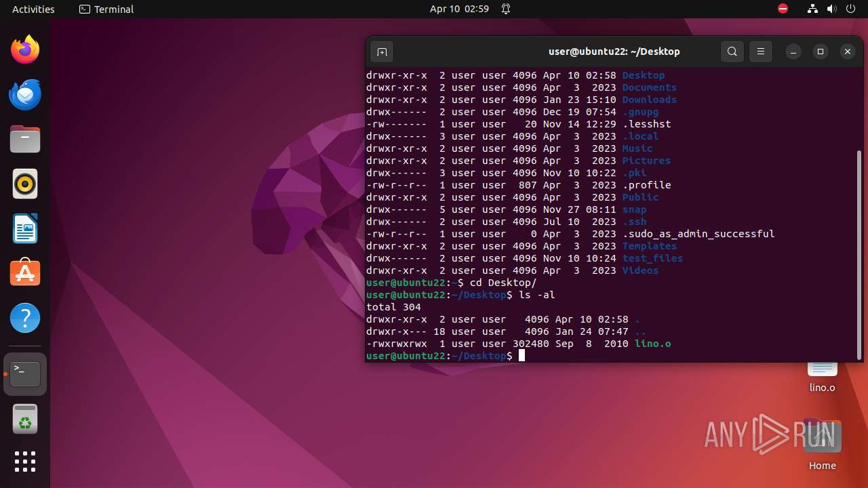Image resolution: width=868 pixels, height=488 pixels.
Task: Click the .ssh directory name
Action: pyautogui.click(x=635, y=222)
